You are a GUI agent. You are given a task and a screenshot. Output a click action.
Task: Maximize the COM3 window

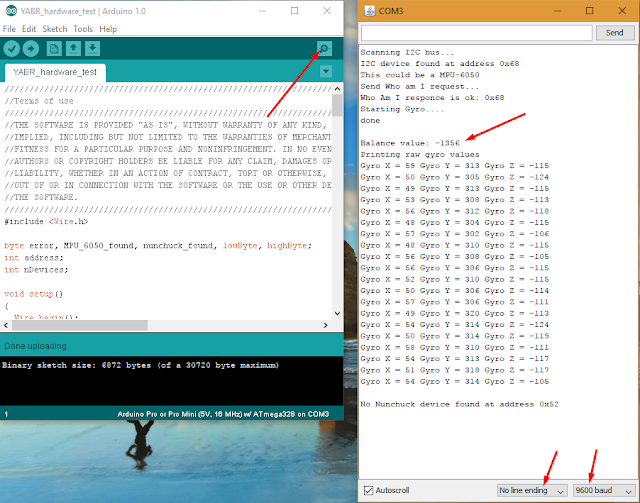[589, 11]
